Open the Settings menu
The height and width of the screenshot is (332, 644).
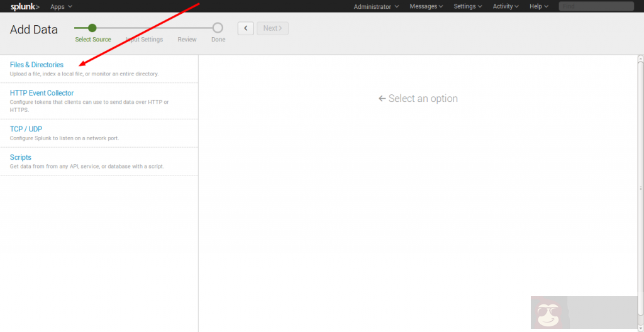[468, 6]
